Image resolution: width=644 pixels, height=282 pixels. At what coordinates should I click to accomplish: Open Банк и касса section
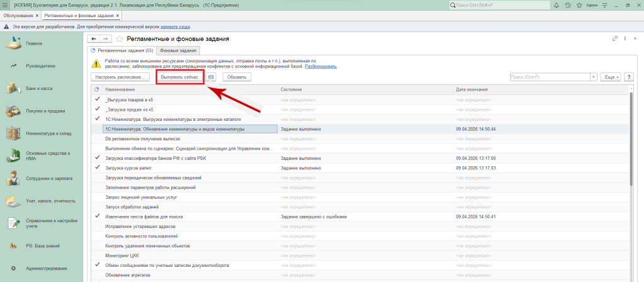pos(39,88)
